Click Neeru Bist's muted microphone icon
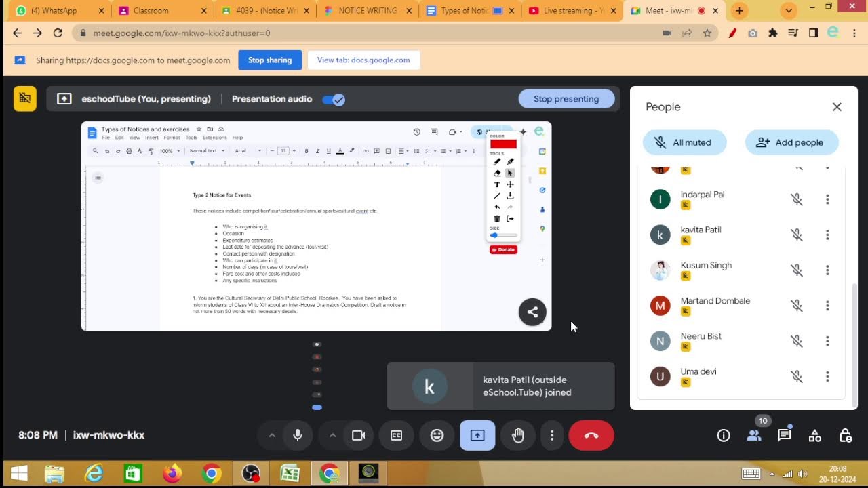868x488 pixels. click(797, 341)
